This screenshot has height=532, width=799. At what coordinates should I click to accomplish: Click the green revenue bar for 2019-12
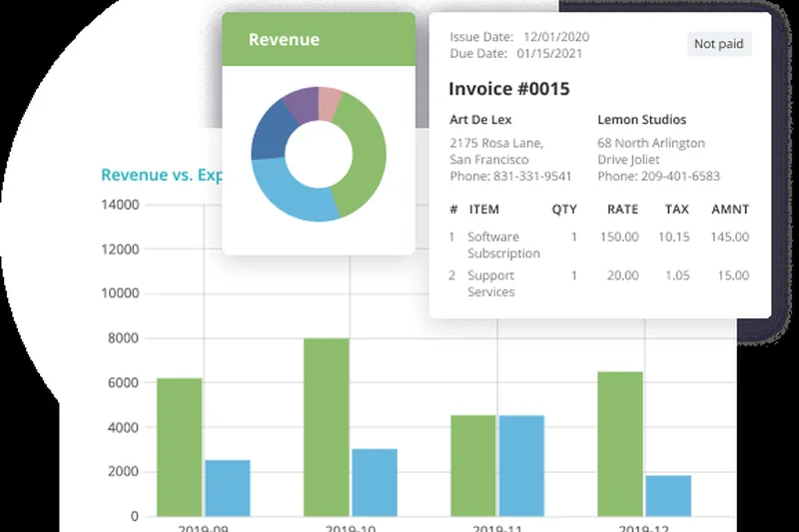pos(620,443)
